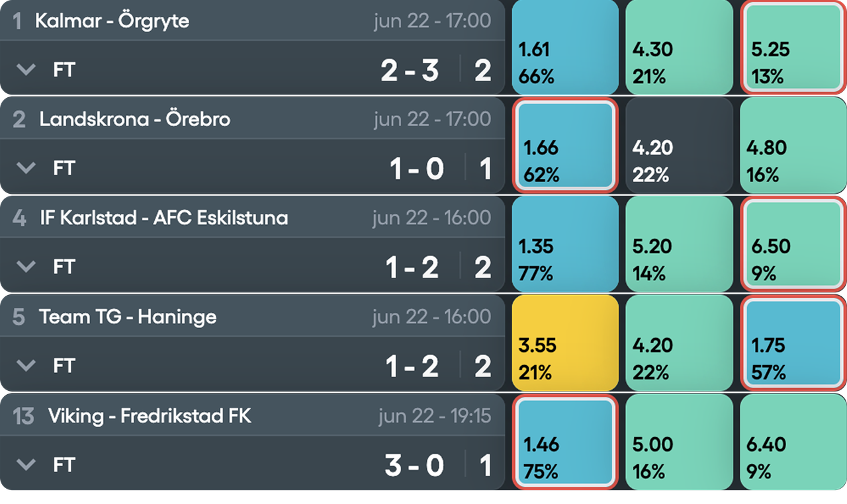Deselect the 1.46 Viking home pick
The image size is (847, 504).
point(565,442)
